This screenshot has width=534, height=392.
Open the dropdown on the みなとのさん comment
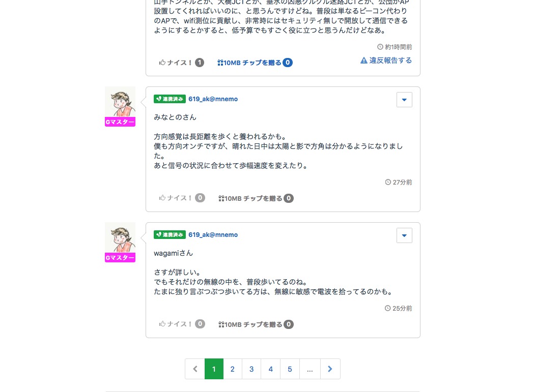point(404,100)
